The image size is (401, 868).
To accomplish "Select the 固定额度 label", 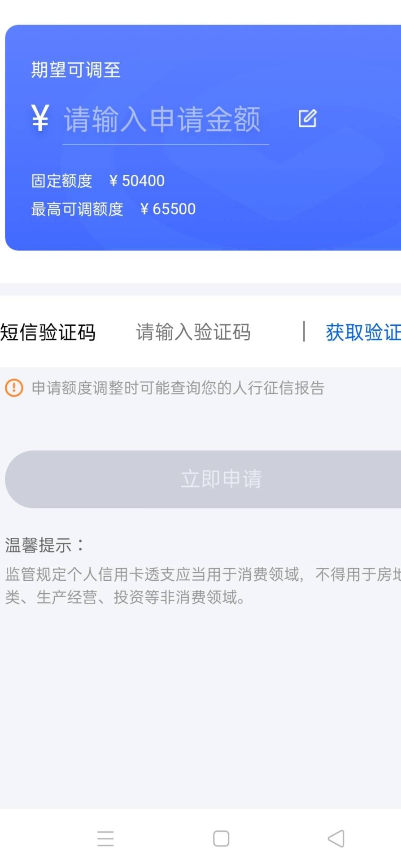I will (61, 181).
